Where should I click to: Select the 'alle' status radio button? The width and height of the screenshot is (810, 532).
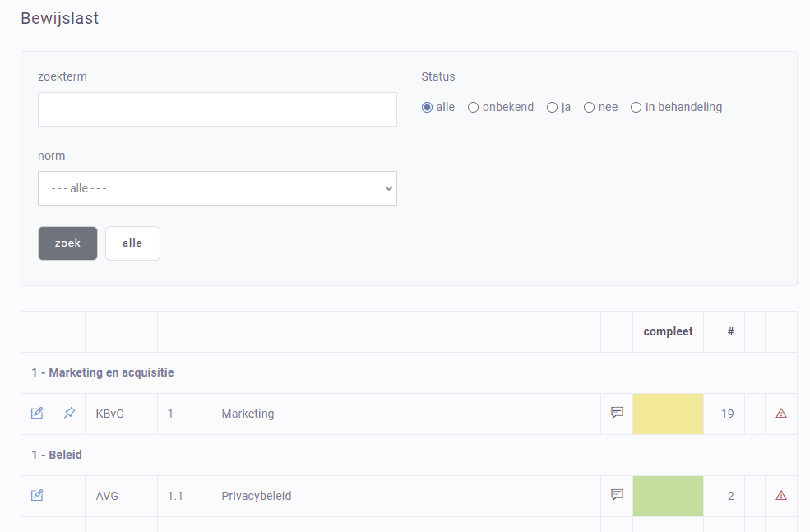pos(428,108)
